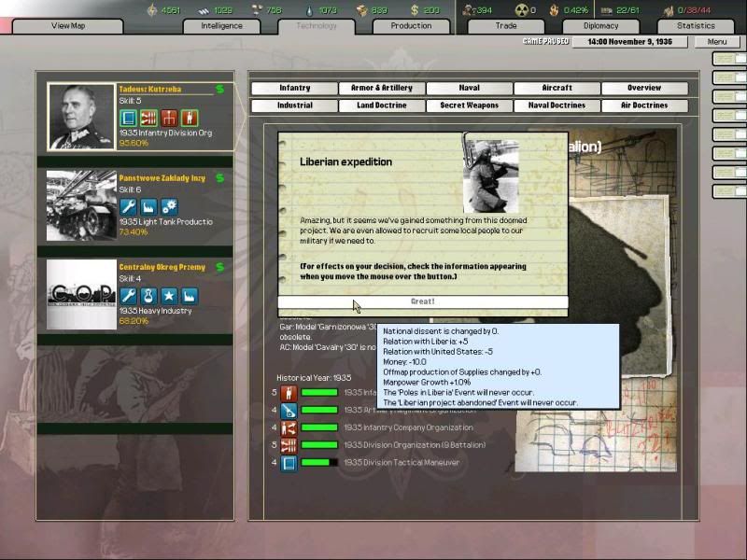
Task: Select the Land Doctrine category
Action: (x=382, y=105)
